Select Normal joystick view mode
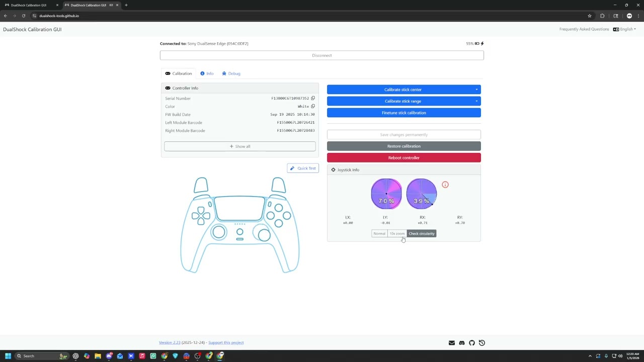The width and height of the screenshot is (644, 362). tap(379, 233)
